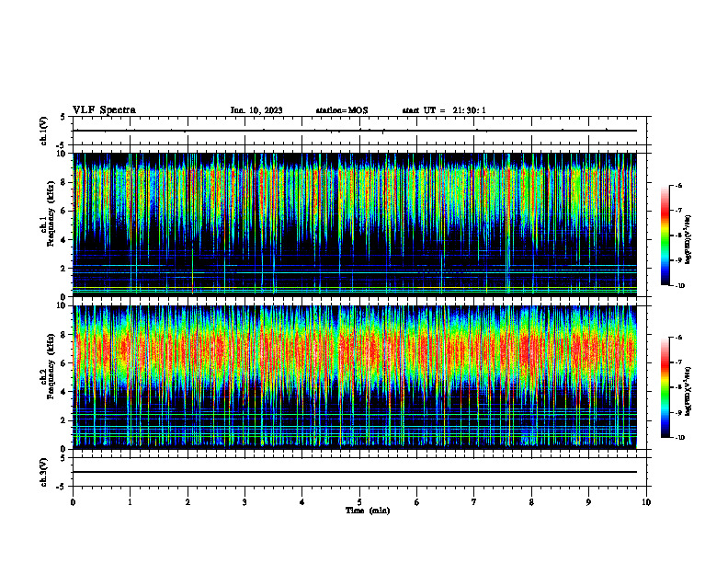Screen dimensions: 728x563
Task: Click the "station=MOS" header label
Action: [342, 110]
